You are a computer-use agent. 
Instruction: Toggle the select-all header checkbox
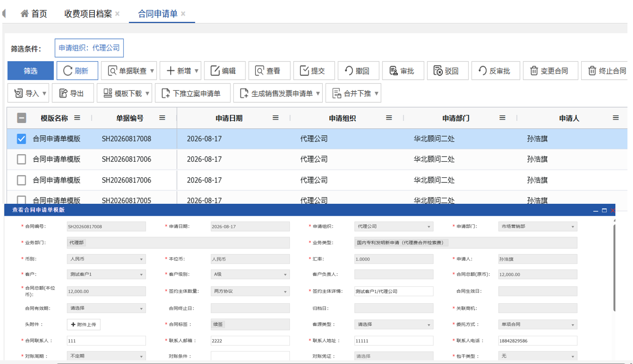pos(21,118)
